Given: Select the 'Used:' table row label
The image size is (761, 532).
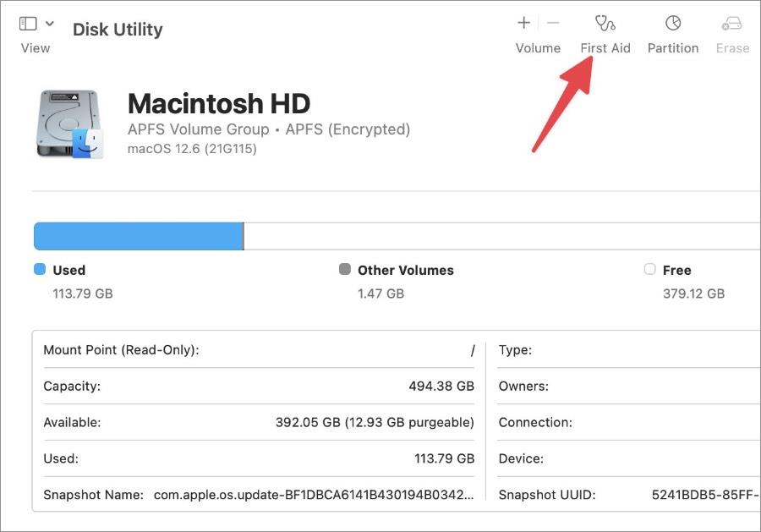Looking at the screenshot, I should point(61,458).
